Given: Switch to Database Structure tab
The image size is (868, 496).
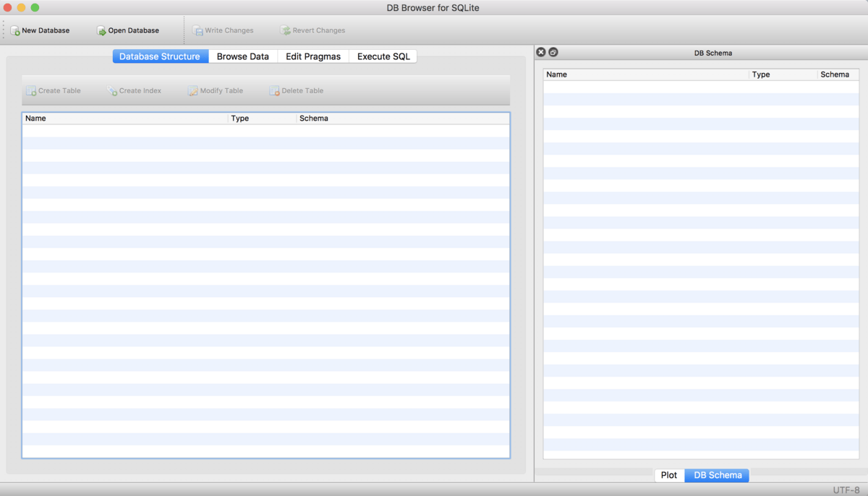Looking at the screenshot, I should [x=160, y=56].
